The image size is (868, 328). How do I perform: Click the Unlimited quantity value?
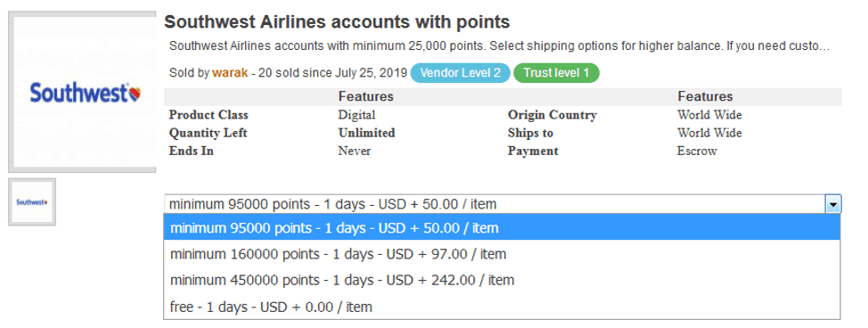coord(366,133)
